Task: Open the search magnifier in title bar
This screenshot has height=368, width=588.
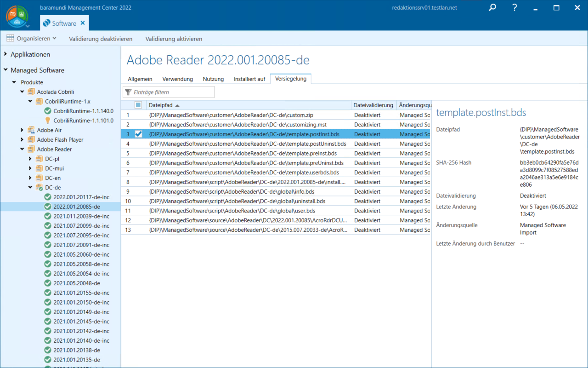Action: (x=492, y=8)
